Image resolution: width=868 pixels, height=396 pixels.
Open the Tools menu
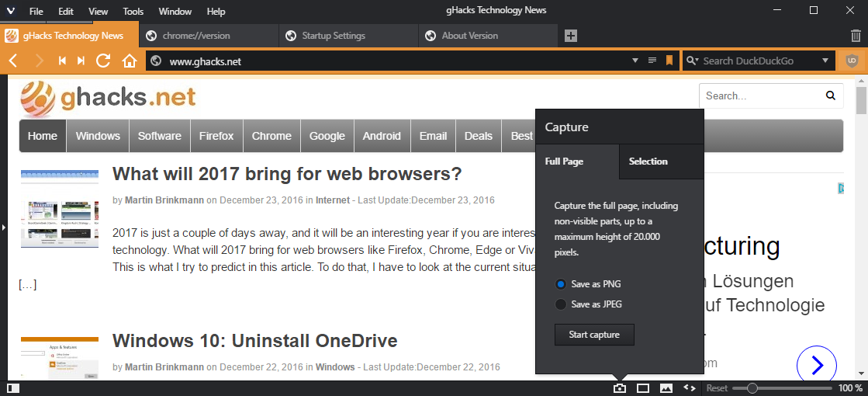click(133, 11)
